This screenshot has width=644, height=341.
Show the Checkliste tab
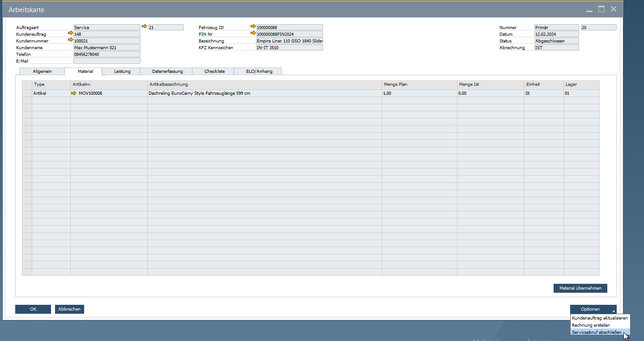[214, 71]
